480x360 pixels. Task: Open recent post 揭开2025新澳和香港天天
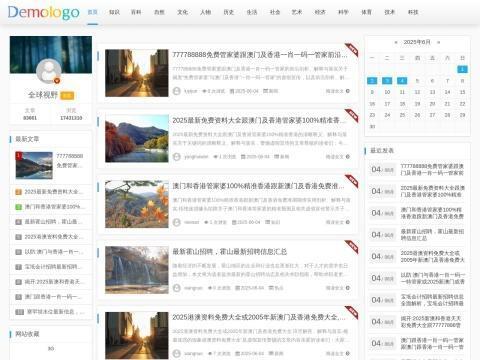pos(432,322)
